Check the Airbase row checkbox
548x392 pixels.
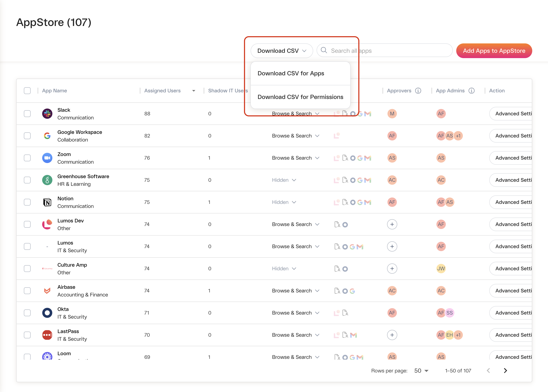[x=27, y=291]
